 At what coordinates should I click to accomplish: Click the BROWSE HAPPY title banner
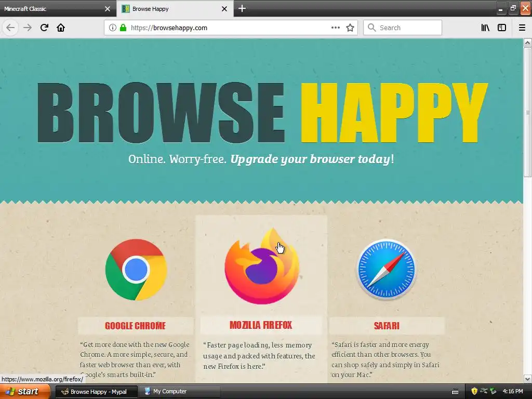tap(262, 113)
